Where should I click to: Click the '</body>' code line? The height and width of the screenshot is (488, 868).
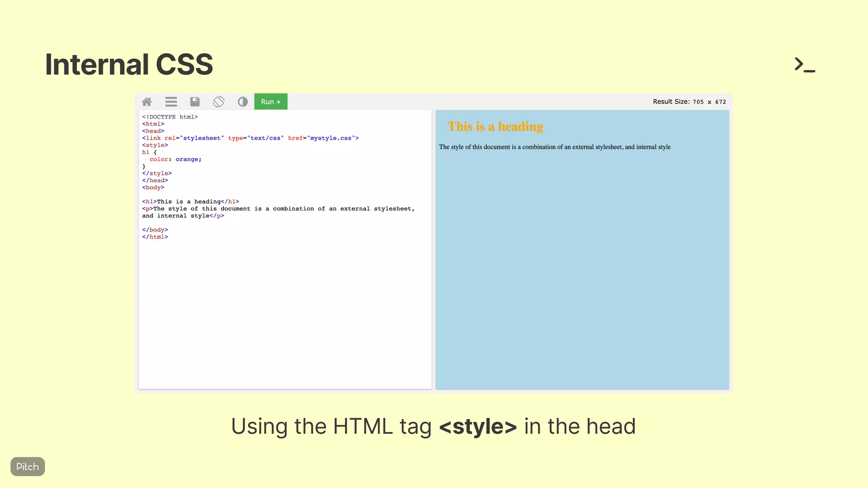[x=155, y=230]
